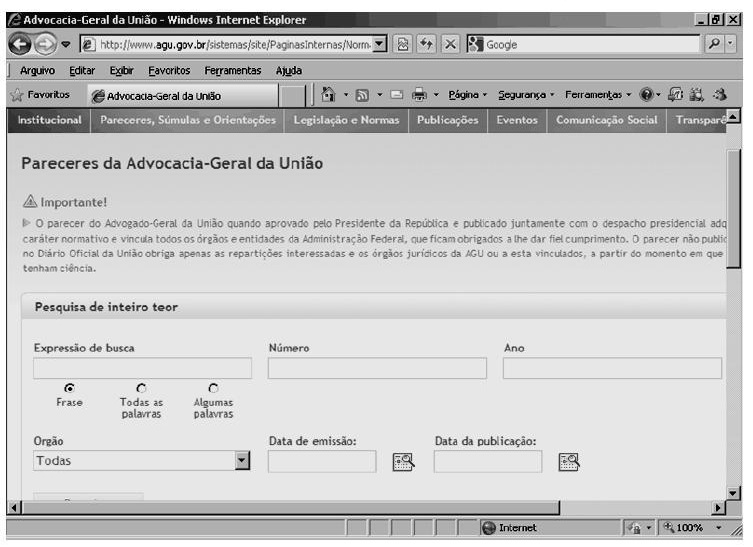Click the Compatibility View icon
The width and height of the screenshot is (753, 547).
click(402, 45)
